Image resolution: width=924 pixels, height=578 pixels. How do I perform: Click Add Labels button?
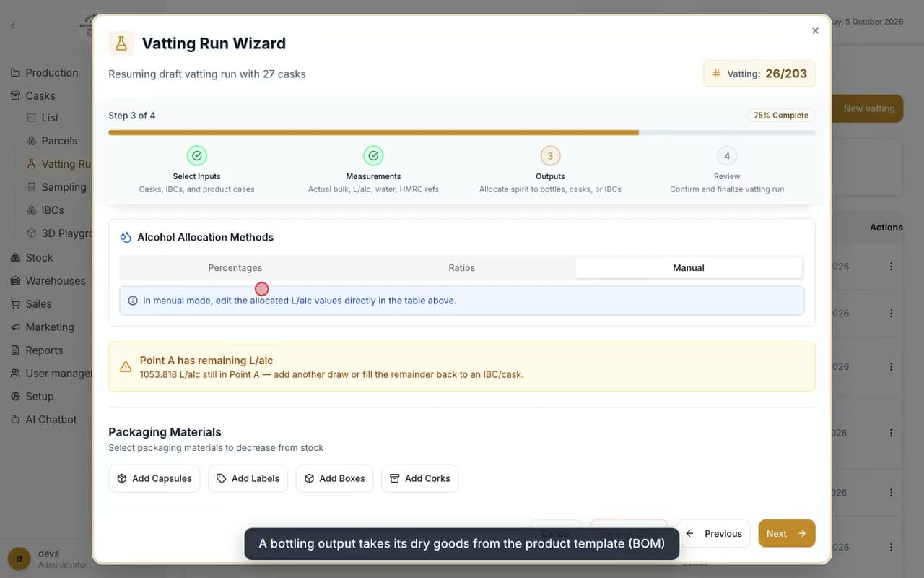[x=248, y=478]
